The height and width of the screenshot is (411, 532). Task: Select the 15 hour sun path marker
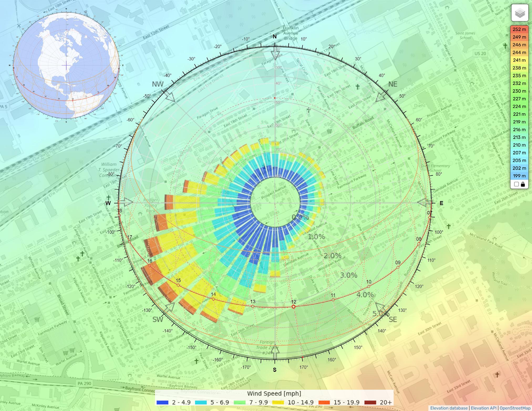(x=178, y=285)
